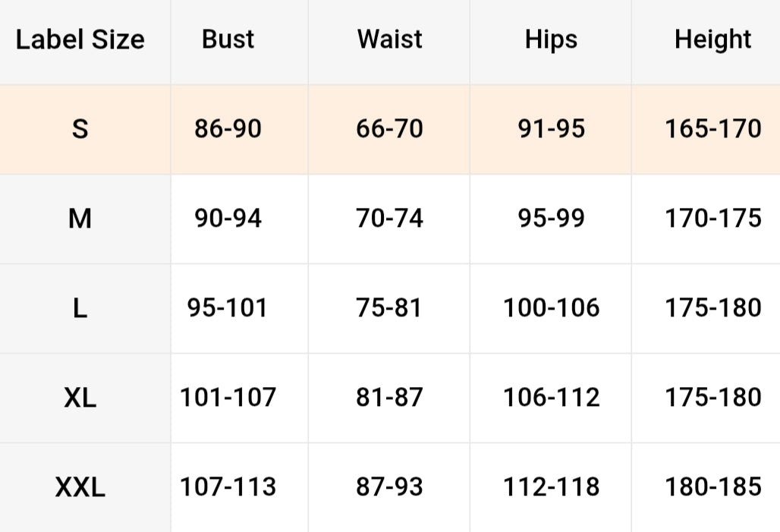
Task: Select the 87-93 waist value
Action: click(389, 487)
